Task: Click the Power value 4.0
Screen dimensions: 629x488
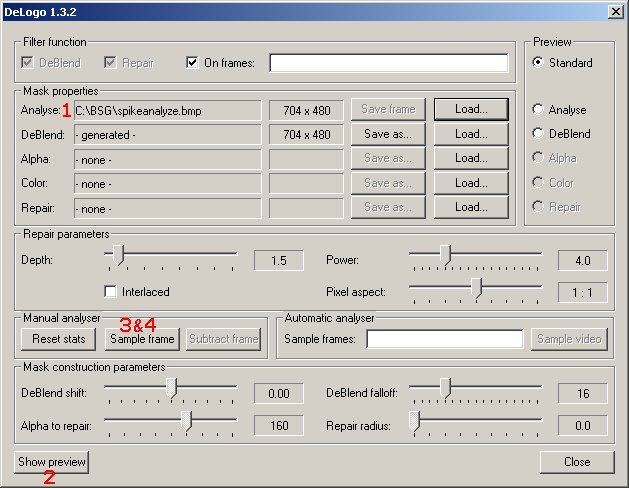Action: pyautogui.click(x=582, y=261)
